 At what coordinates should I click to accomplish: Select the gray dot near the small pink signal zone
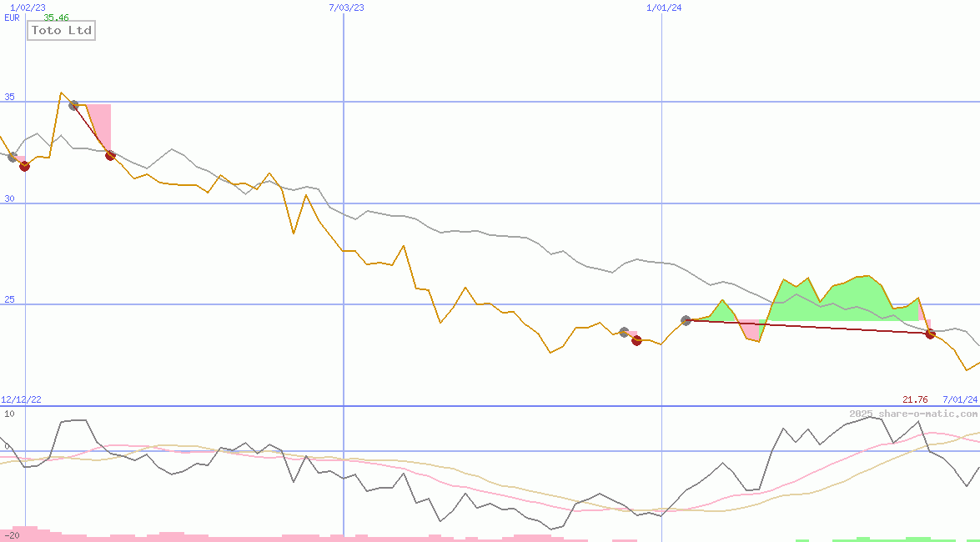tap(624, 331)
